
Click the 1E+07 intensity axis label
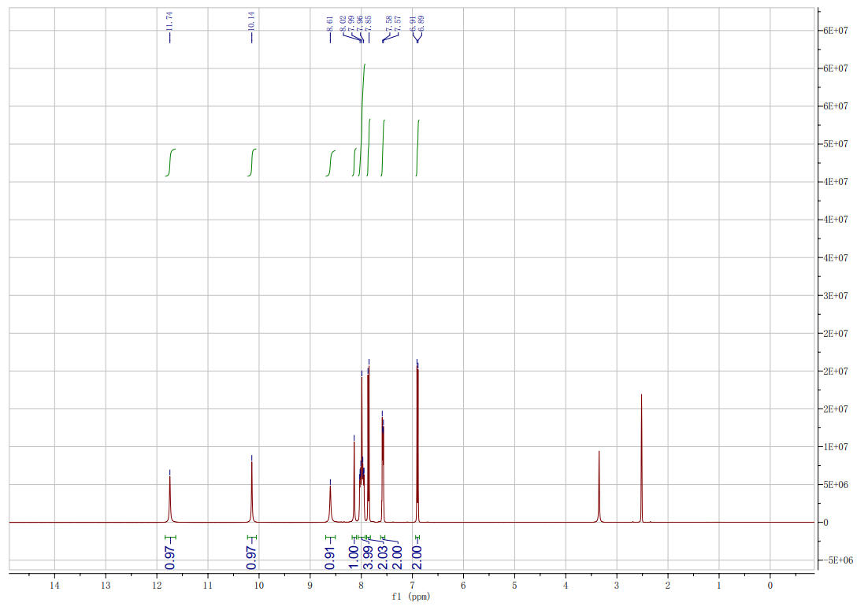click(x=836, y=447)
